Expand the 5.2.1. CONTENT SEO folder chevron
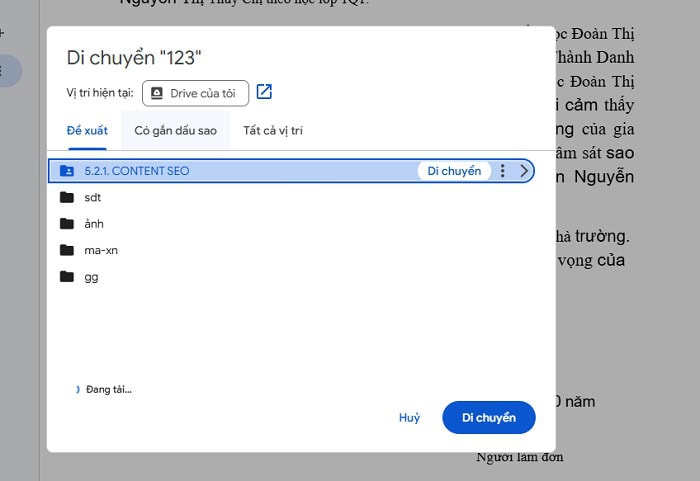 (x=524, y=171)
